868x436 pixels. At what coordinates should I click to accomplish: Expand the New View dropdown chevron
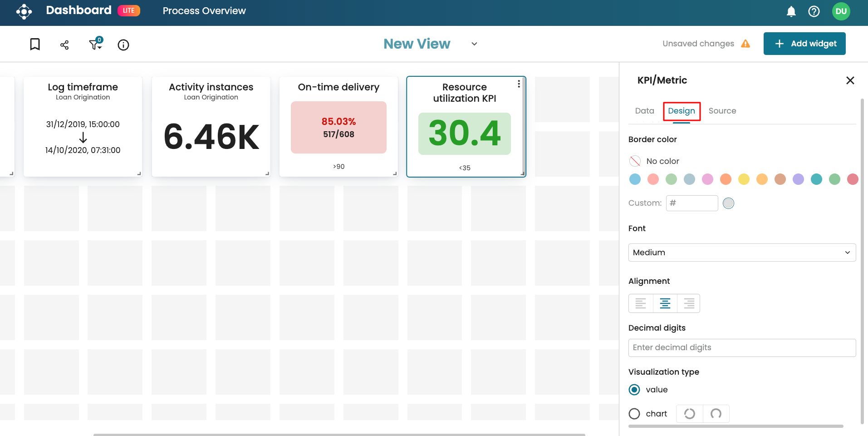coord(474,44)
